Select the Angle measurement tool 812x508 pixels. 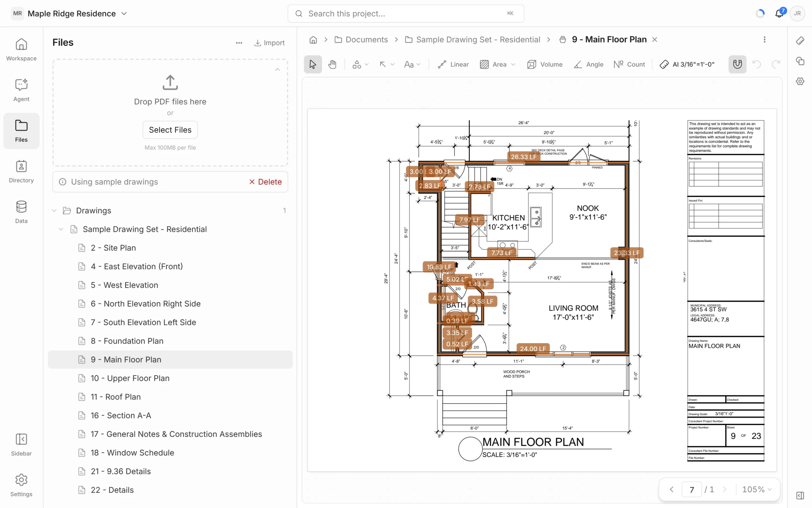588,64
